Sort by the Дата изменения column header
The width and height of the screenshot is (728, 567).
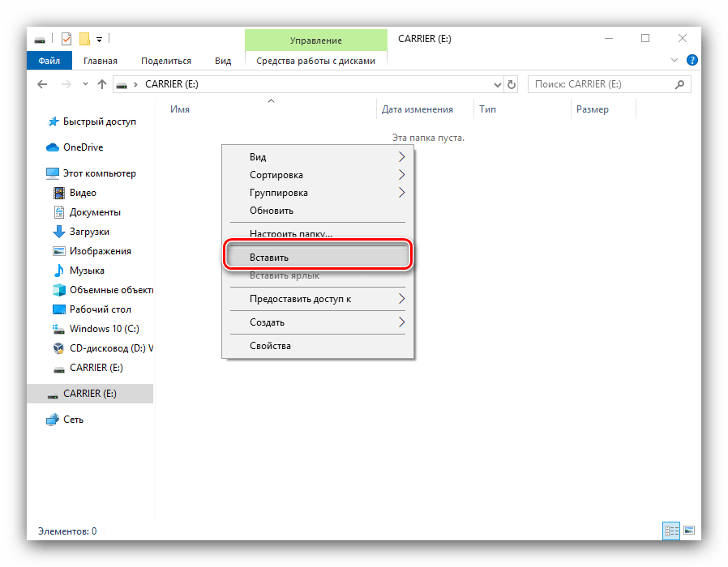(x=417, y=109)
